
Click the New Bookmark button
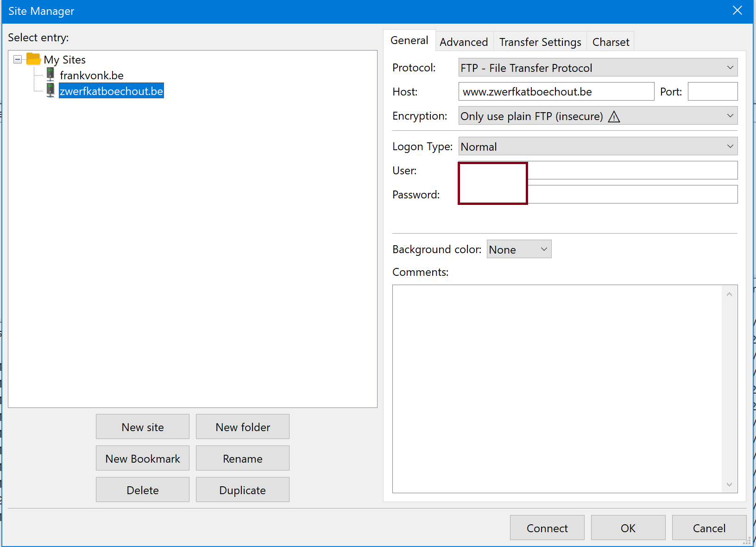click(143, 458)
